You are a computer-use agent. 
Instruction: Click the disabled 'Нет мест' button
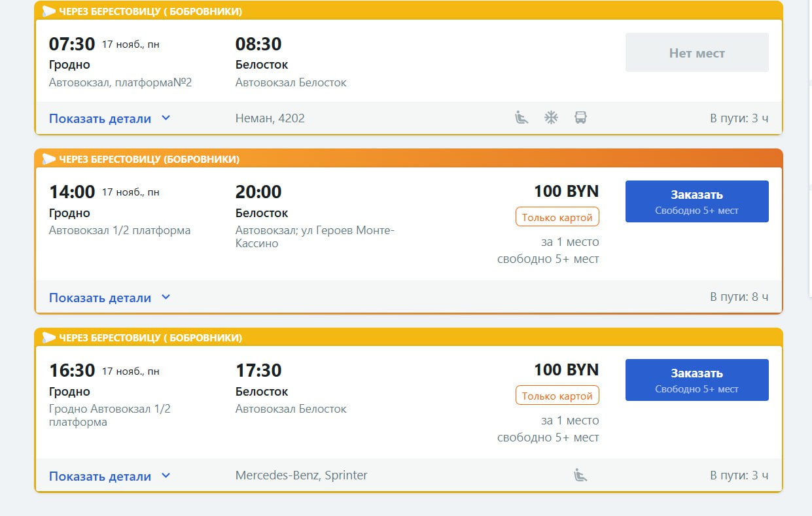pos(696,53)
